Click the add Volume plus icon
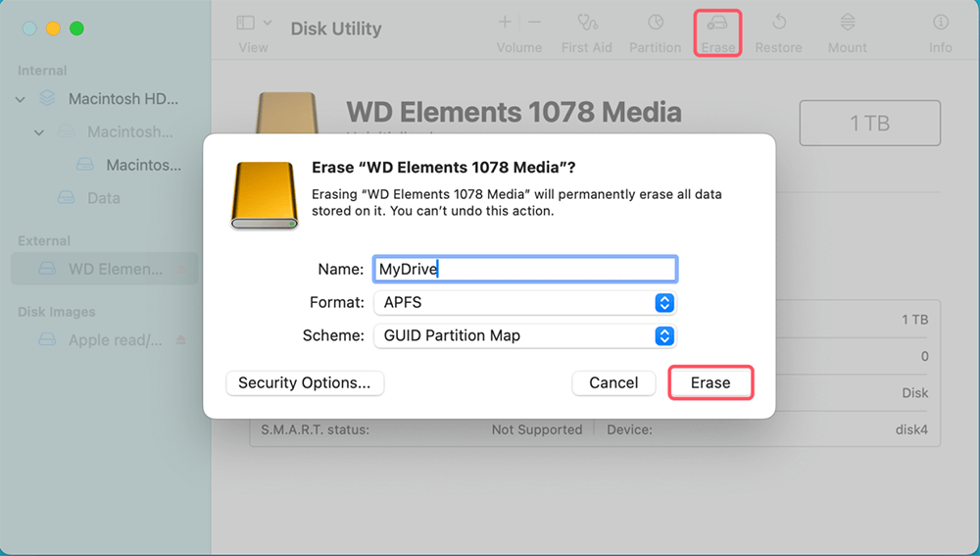 point(505,22)
